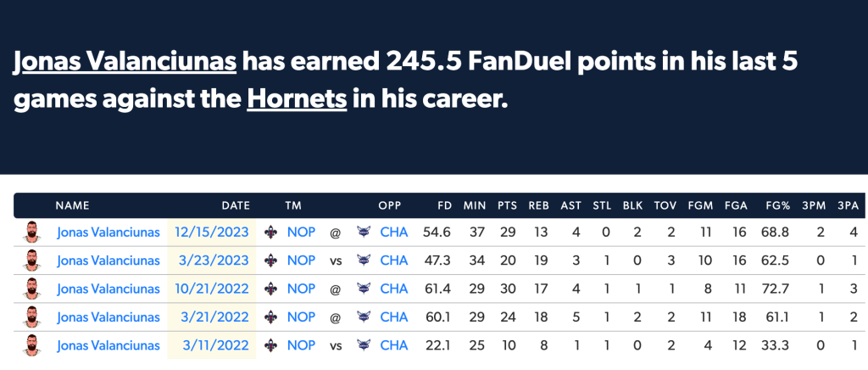Click CHA opponent link in 3/11/2022 row

click(x=394, y=345)
